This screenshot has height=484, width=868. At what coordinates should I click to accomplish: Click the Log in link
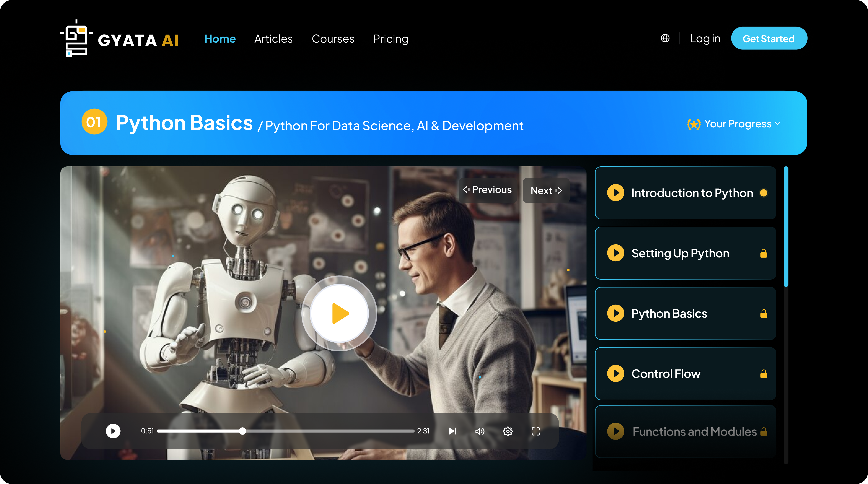(x=705, y=38)
